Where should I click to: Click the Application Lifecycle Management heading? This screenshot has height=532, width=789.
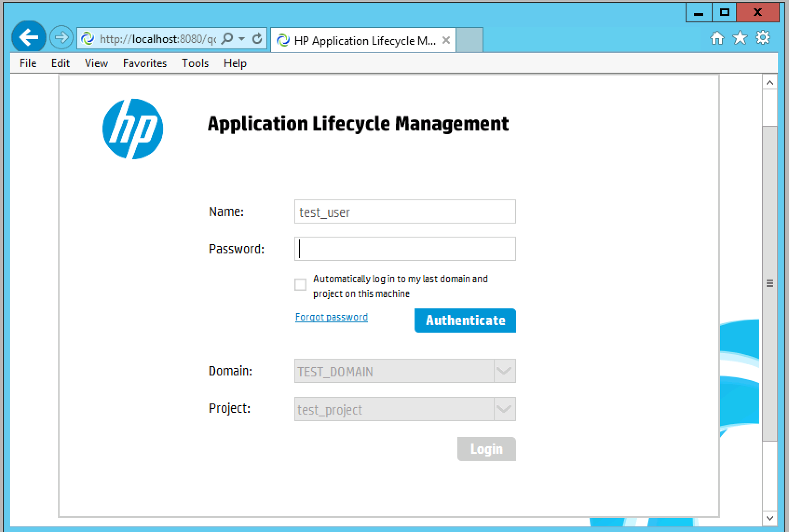tap(358, 124)
